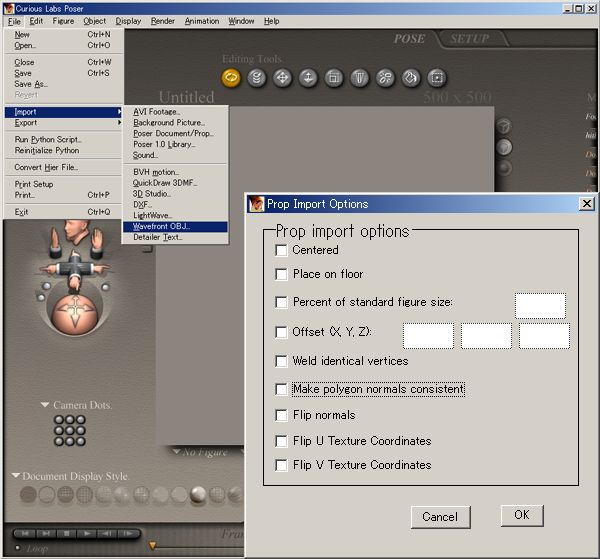The height and width of the screenshot is (559, 600).
Task: Click the percent figure size input field
Action: tap(540, 306)
